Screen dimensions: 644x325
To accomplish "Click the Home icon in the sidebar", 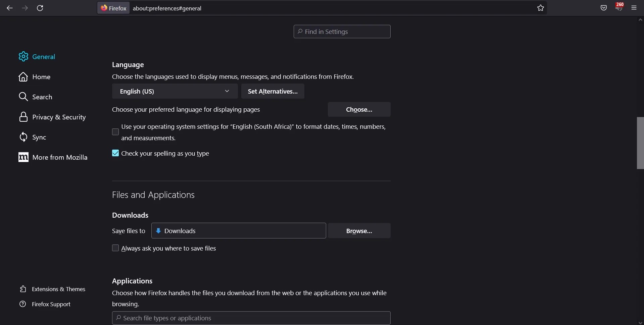I will pos(23,77).
